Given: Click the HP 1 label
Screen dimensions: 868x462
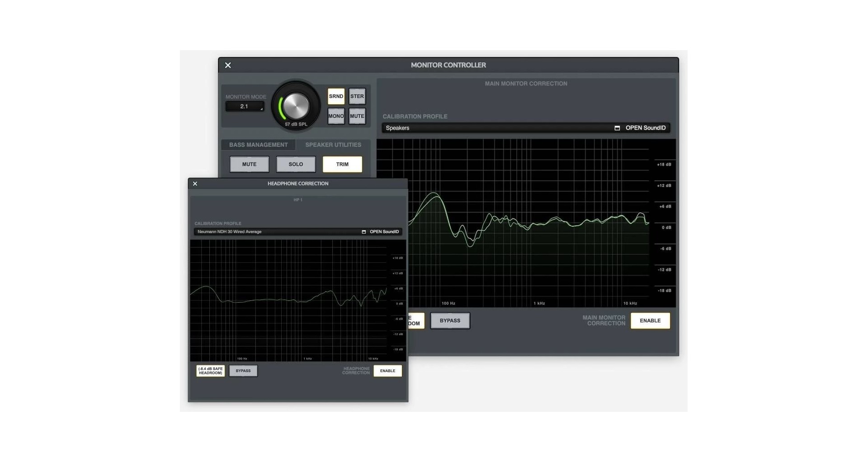Looking at the screenshot, I should click(298, 200).
